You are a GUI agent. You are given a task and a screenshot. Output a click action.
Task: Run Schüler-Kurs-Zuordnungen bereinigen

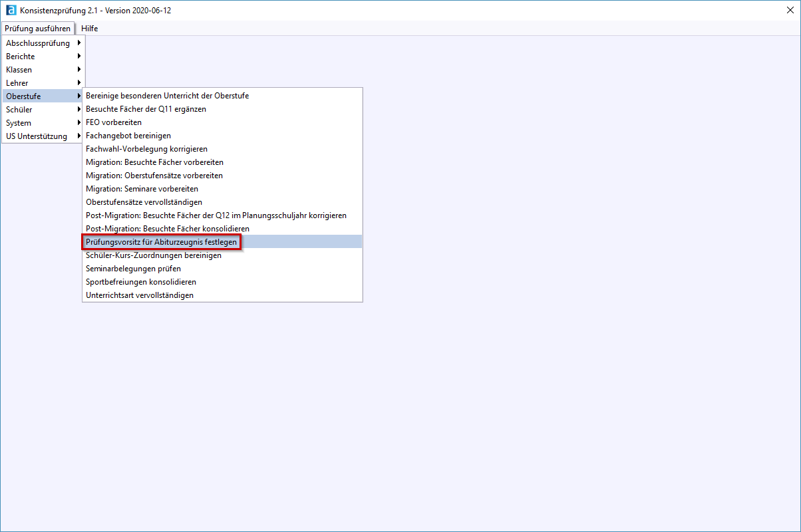pyautogui.click(x=222, y=255)
